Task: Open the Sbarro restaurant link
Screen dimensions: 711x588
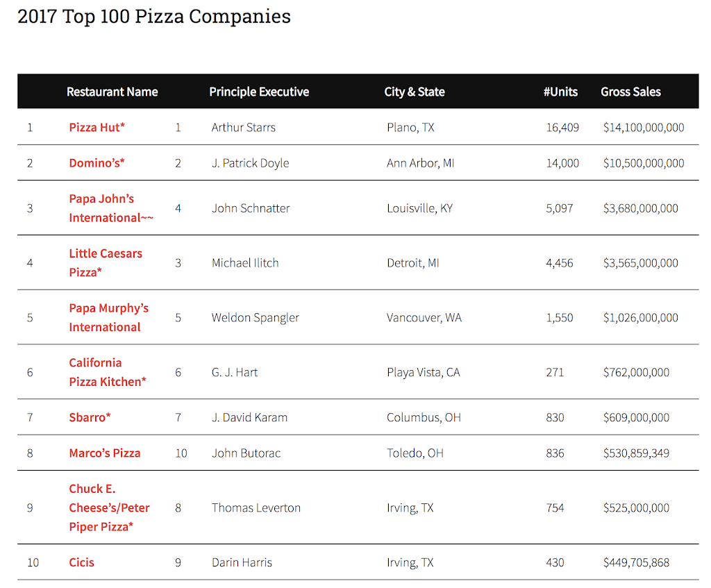Action: (90, 417)
